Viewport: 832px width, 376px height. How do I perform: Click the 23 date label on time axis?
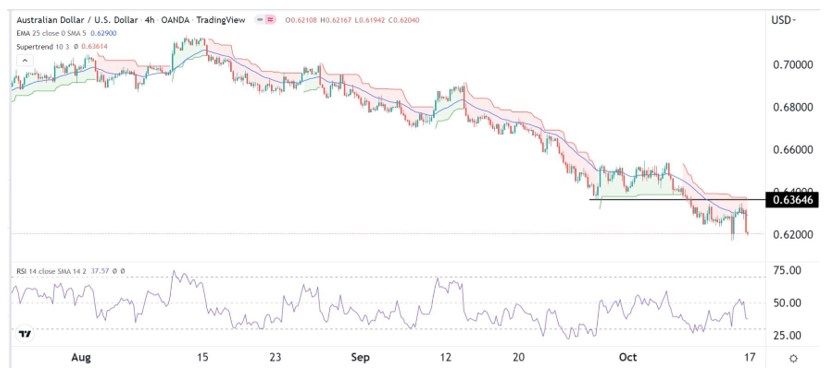coord(274,358)
